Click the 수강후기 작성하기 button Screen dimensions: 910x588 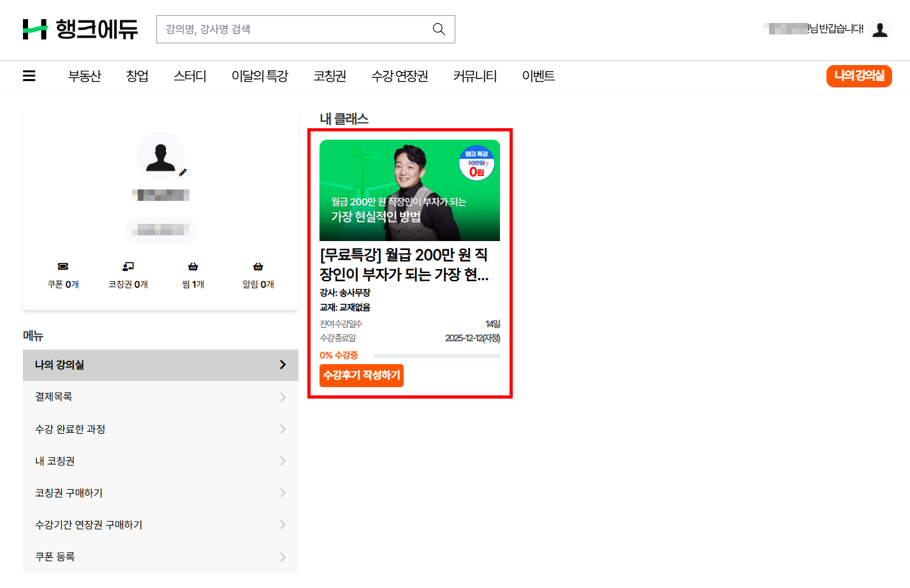coord(362,376)
